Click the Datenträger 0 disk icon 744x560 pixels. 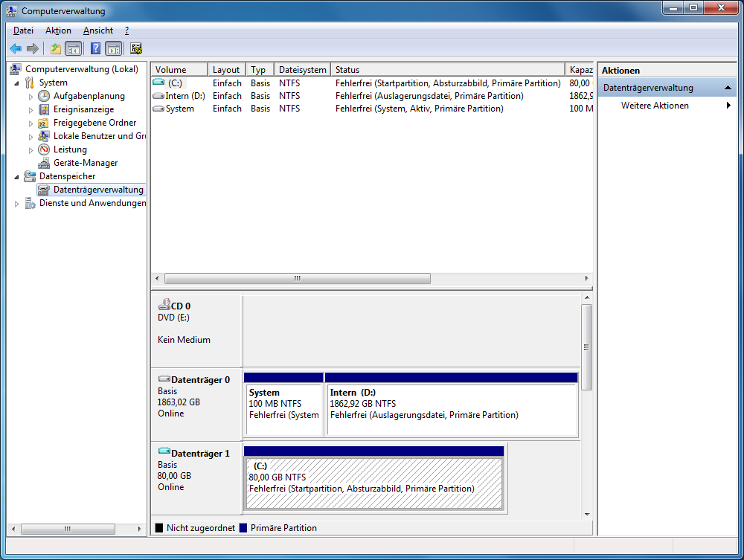tap(164, 379)
